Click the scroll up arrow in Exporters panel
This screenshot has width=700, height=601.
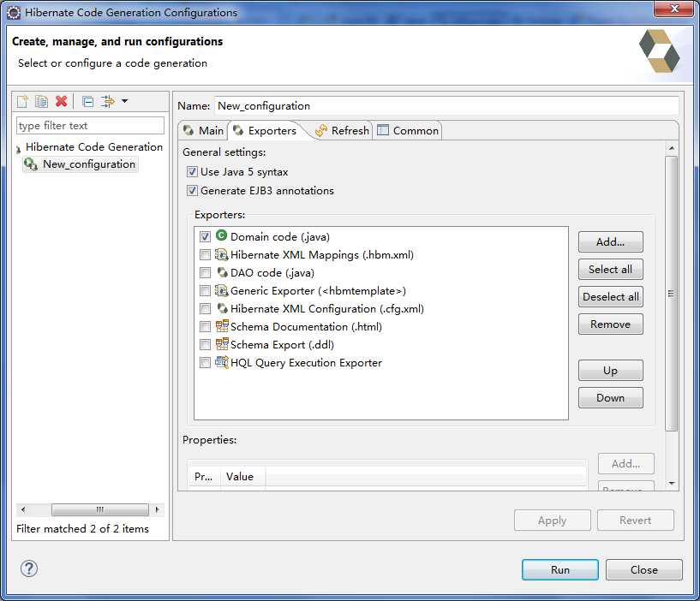pyautogui.click(x=671, y=148)
